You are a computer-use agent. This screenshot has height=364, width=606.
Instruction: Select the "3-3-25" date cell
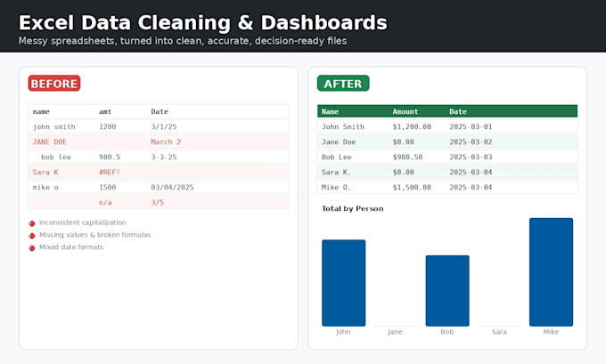[164, 158]
